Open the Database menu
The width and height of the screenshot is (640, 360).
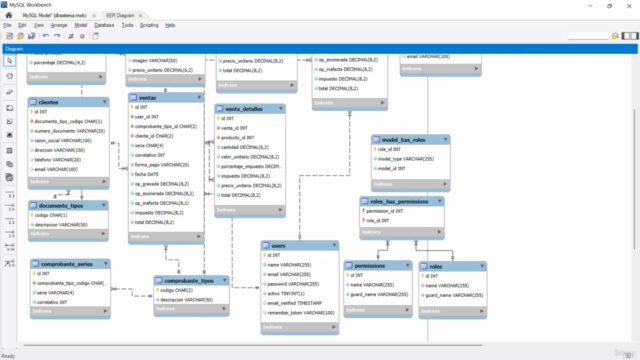[104, 25]
